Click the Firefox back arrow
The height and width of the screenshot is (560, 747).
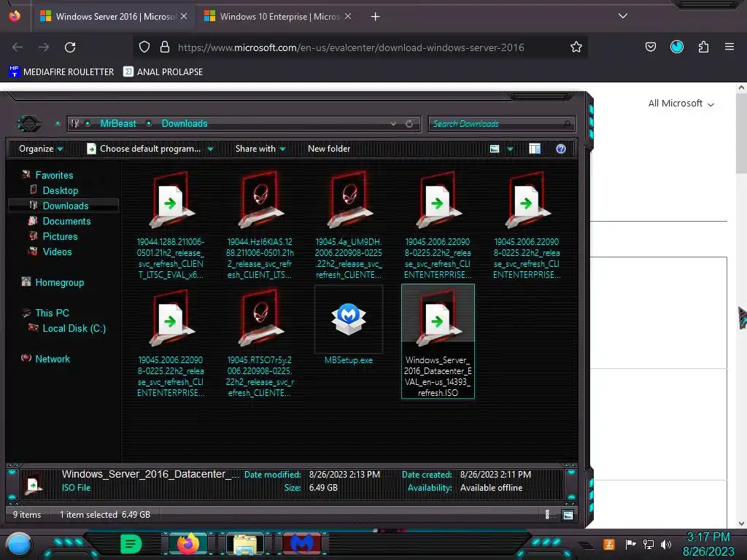(18, 47)
